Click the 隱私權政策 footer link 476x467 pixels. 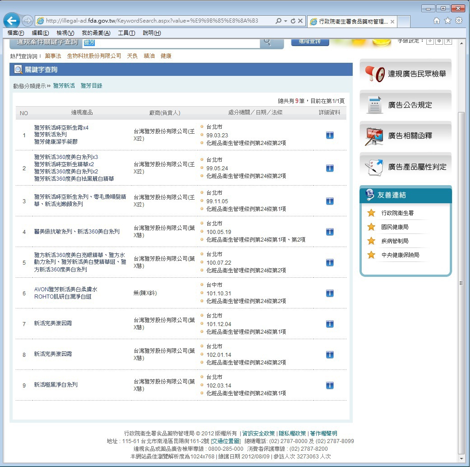(x=292, y=433)
